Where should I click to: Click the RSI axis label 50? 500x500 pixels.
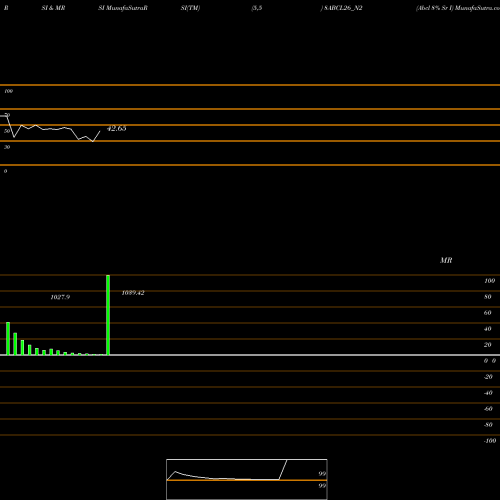[x=7, y=131]
